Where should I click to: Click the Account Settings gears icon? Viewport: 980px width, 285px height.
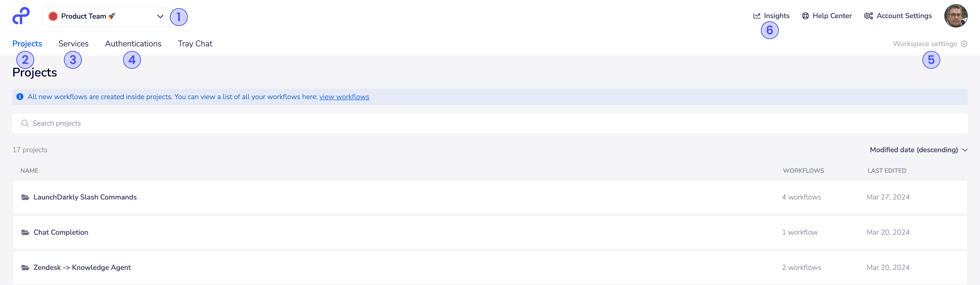[x=869, y=16]
